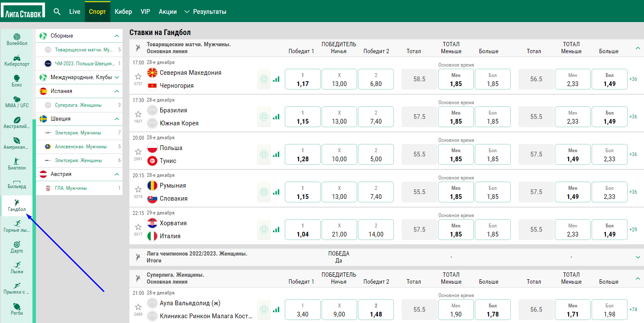This screenshot has height=323, width=644.
Task: Select Волейбол sport in sidebar
Action: [x=17, y=39]
